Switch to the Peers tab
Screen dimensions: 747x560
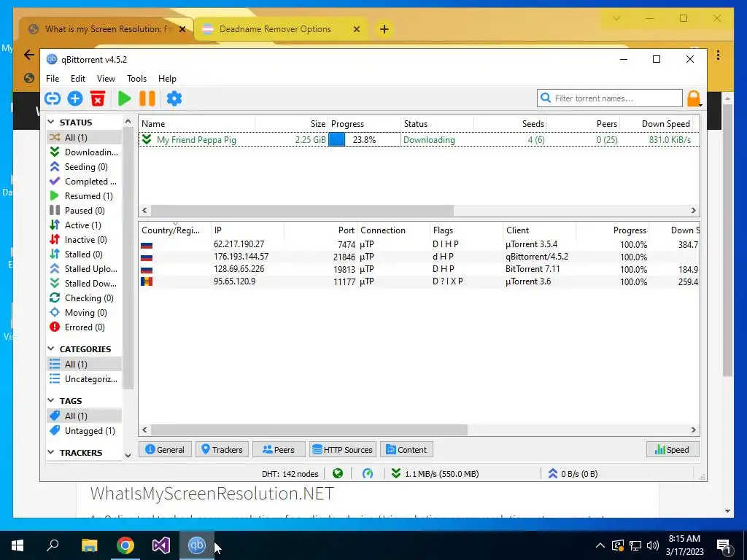pos(279,449)
